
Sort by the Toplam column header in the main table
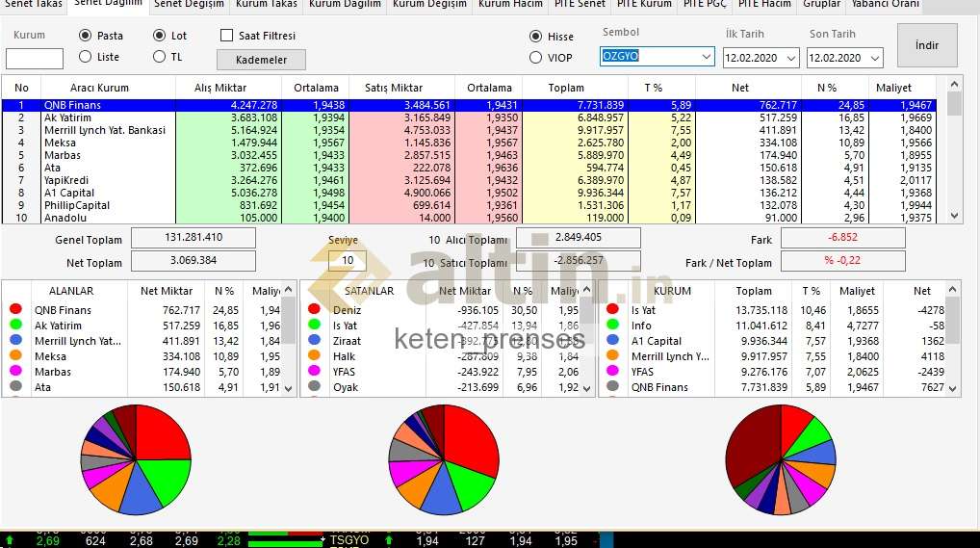566,88
